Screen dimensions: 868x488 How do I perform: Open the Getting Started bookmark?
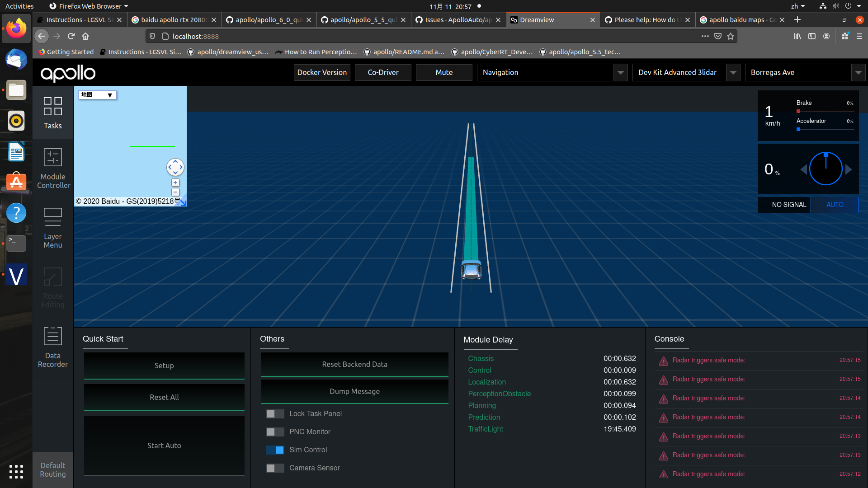66,52
